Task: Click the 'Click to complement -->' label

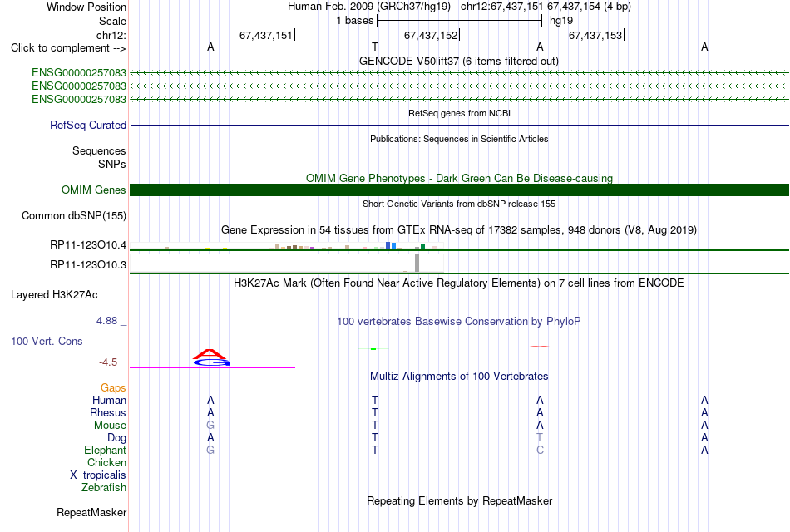Action: [x=68, y=48]
